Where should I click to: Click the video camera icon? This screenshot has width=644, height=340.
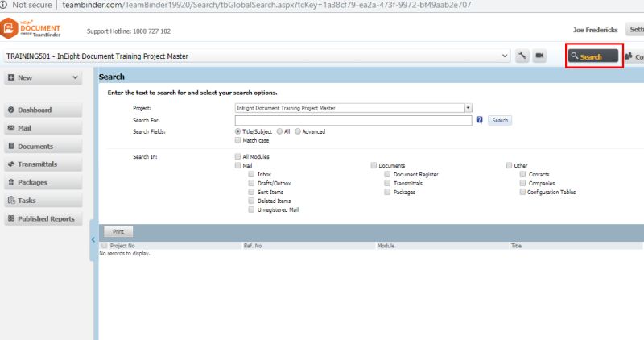539,56
